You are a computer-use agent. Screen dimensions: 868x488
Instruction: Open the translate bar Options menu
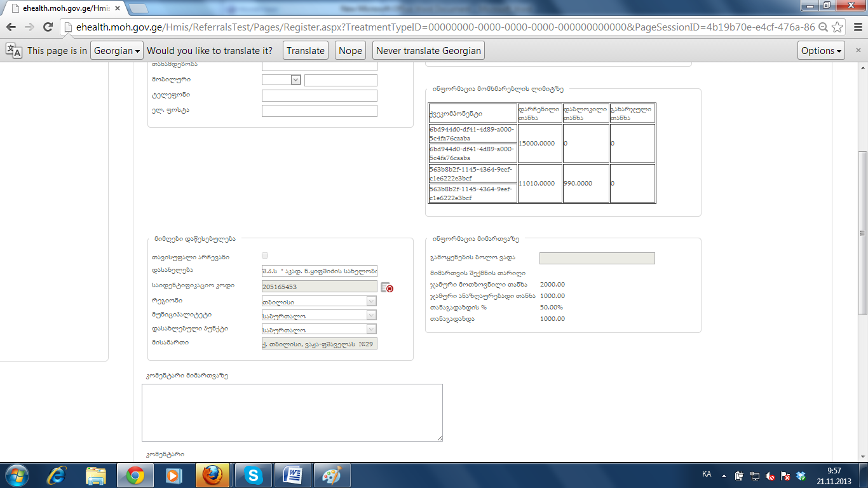(821, 51)
